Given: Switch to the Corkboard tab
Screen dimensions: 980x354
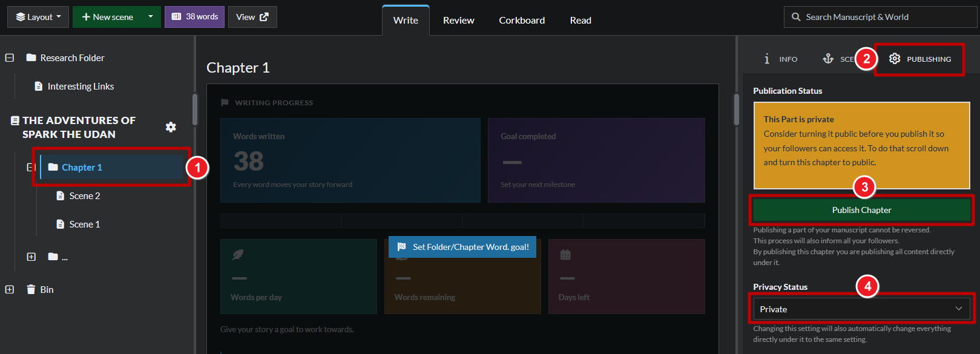Looking at the screenshot, I should coord(522,20).
